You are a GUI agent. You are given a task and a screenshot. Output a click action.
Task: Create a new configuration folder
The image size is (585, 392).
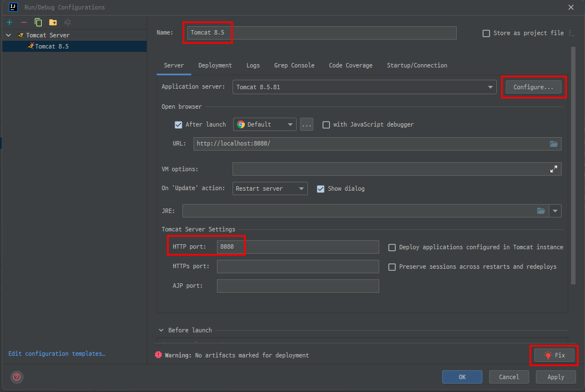click(x=53, y=22)
